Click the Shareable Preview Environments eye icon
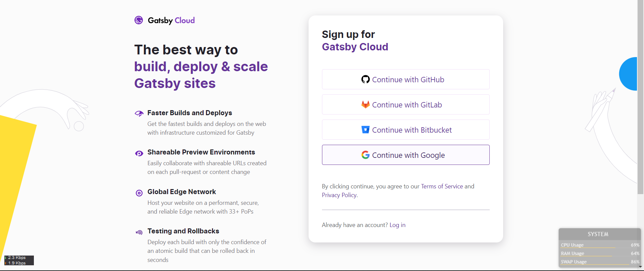Viewport: 644px width, 271px height. [139, 153]
